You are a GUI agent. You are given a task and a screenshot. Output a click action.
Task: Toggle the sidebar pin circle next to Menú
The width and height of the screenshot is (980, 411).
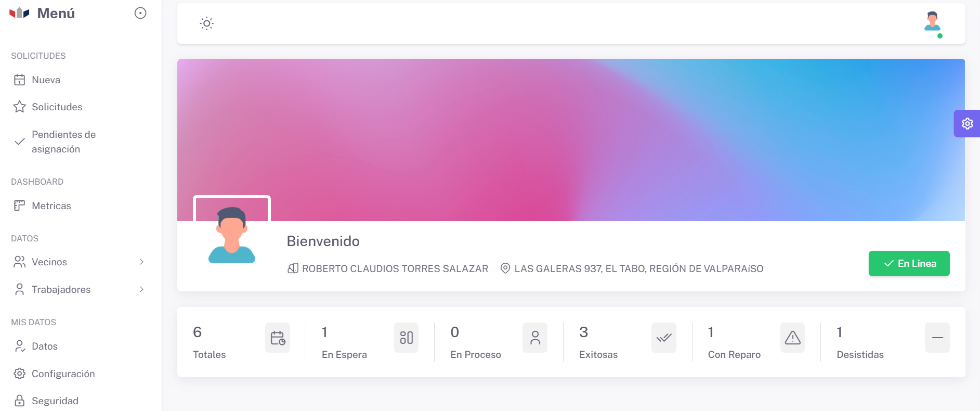pyautogui.click(x=140, y=13)
